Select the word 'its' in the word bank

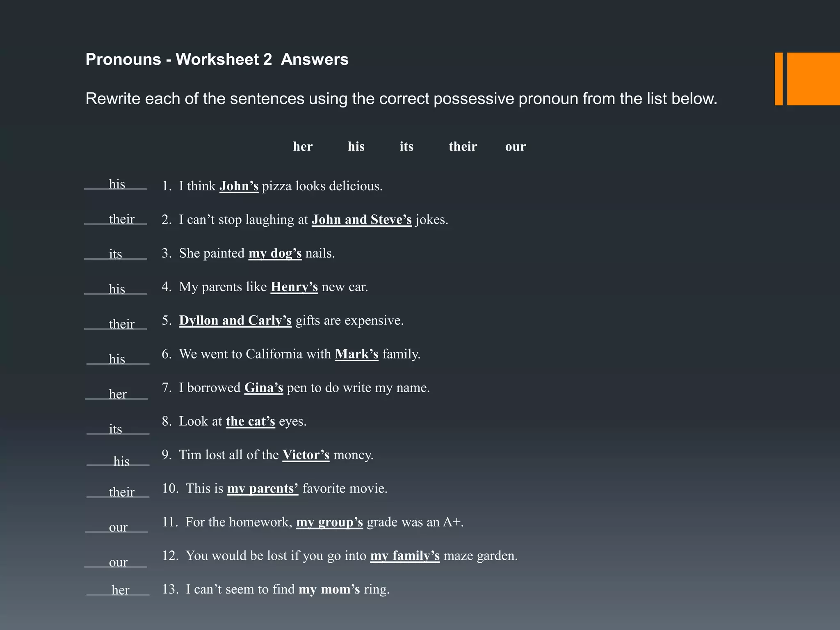(406, 146)
